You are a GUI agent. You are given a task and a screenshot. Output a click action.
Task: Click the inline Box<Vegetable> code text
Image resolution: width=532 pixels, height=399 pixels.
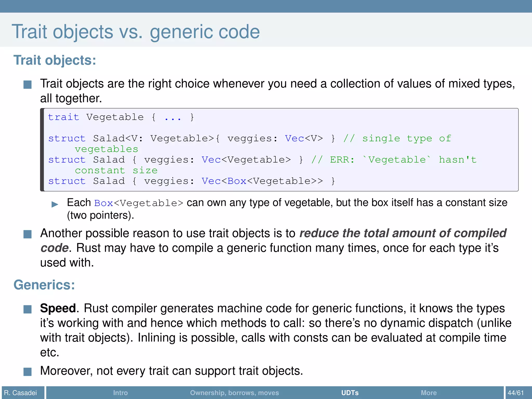139,203
